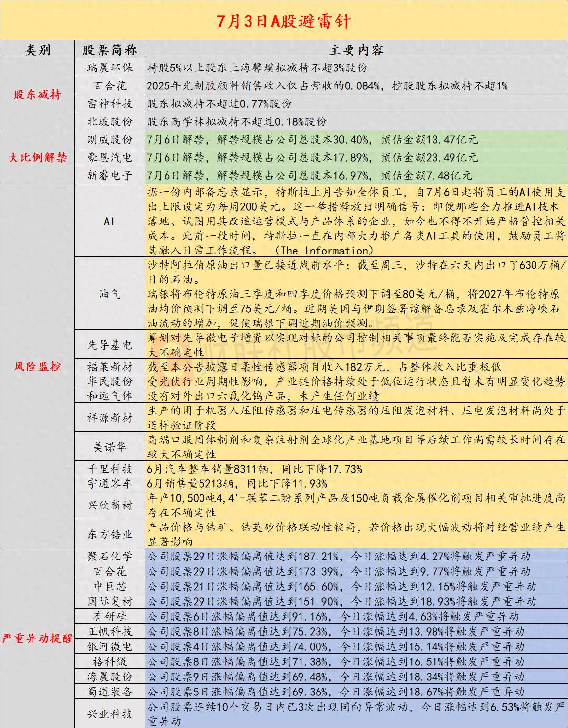Click the 大比例解禁 category cell

pos(38,157)
